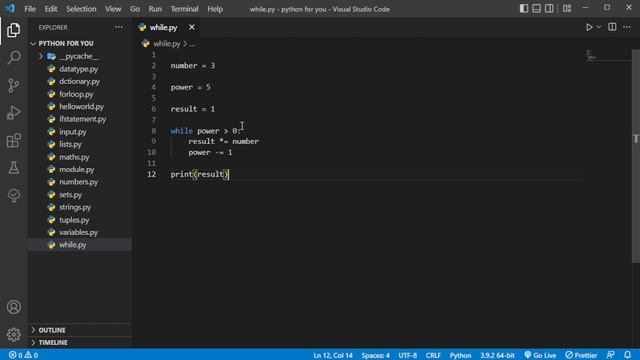
Task: Open datatype.py in explorer
Action: [80, 69]
